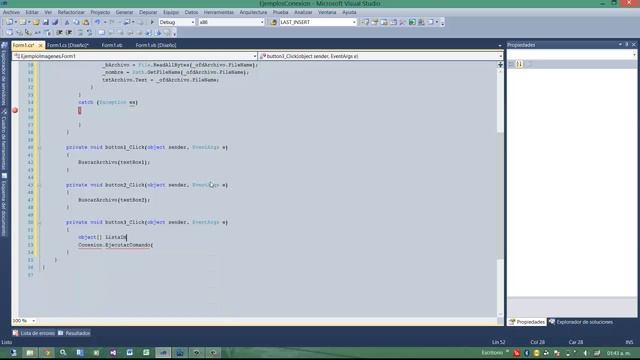640x360 pixels.
Task: Click the New Project toolbar icon
Action: point(9,22)
